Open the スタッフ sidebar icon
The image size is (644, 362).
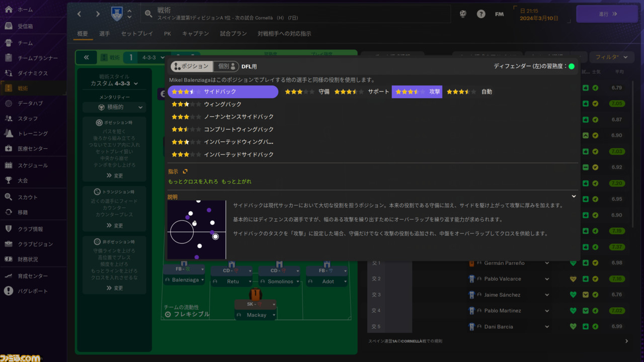[x=9, y=118]
